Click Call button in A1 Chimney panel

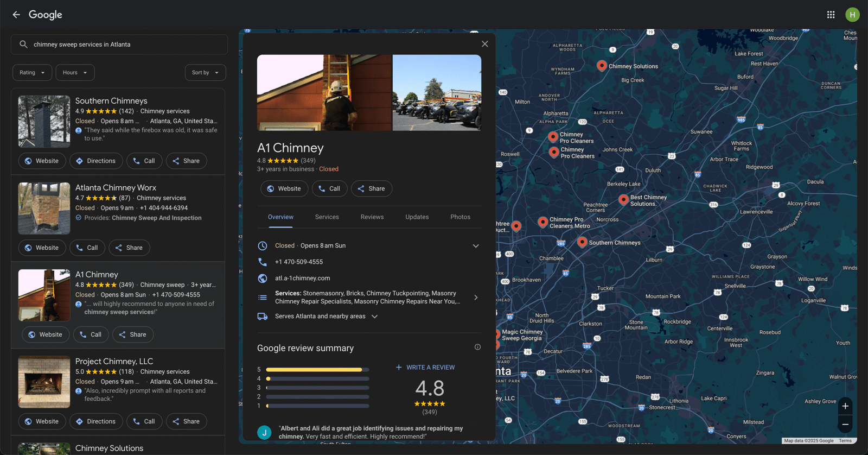pos(329,188)
